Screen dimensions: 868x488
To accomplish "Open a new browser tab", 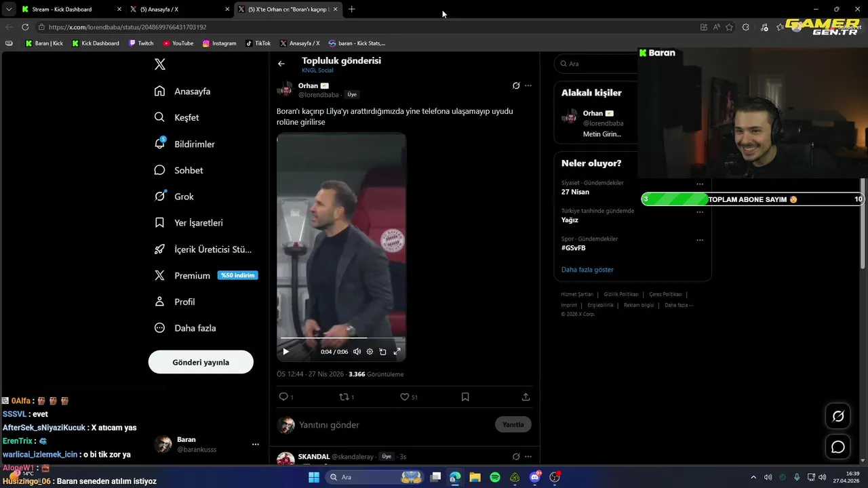I will click(x=351, y=9).
